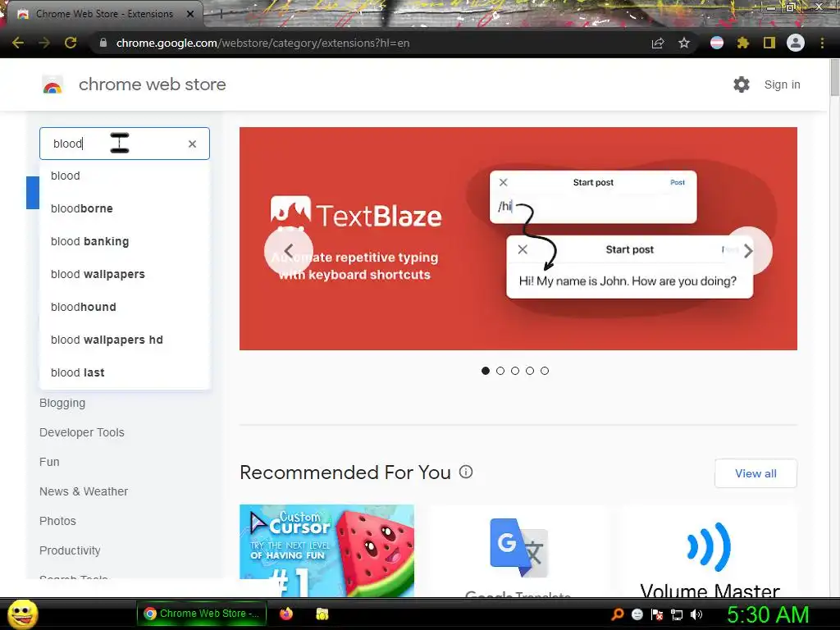This screenshot has height=630, width=840.
Task: Open the TextBlaze promo banner
Action: click(x=518, y=239)
